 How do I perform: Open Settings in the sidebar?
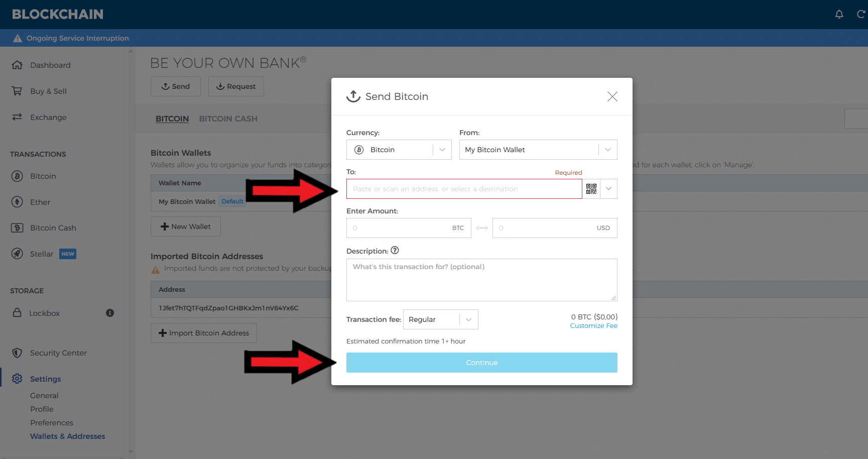click(x=45, y=379)
